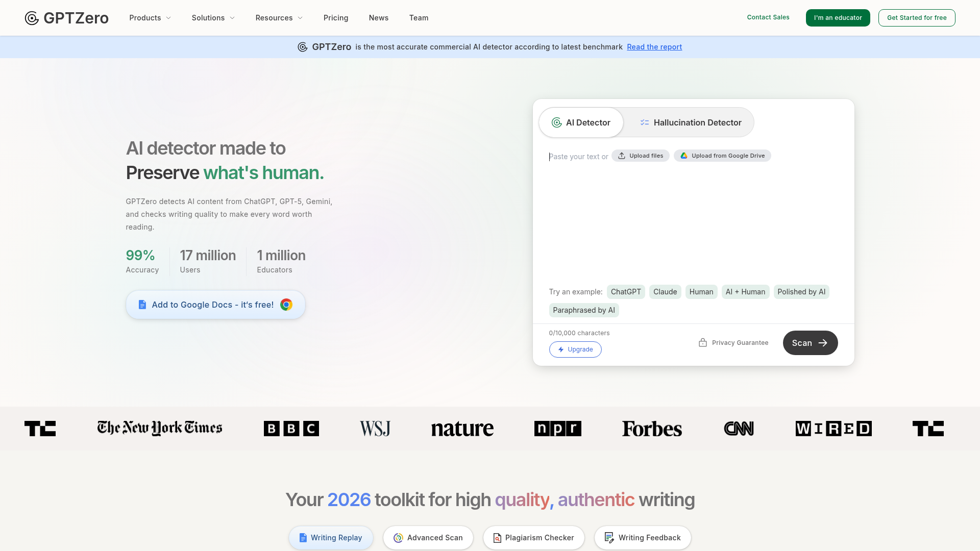980x551 pixels.
Task: Click the GPTZero logo icon
Action: coord(31,18)
